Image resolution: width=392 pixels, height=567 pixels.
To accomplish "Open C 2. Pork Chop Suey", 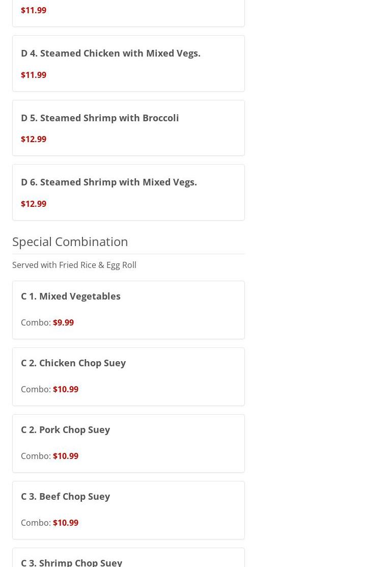I will tap(65, 429).
